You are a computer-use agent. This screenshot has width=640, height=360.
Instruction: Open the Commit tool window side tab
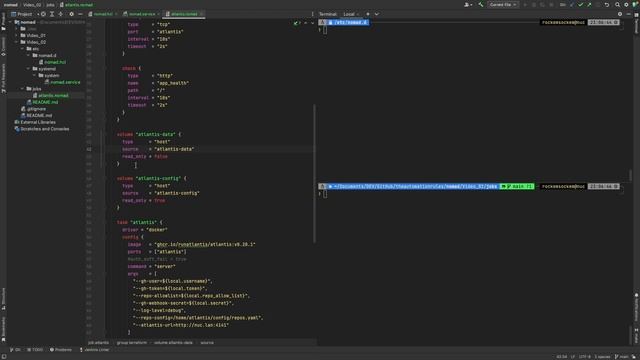coord(3,47)
